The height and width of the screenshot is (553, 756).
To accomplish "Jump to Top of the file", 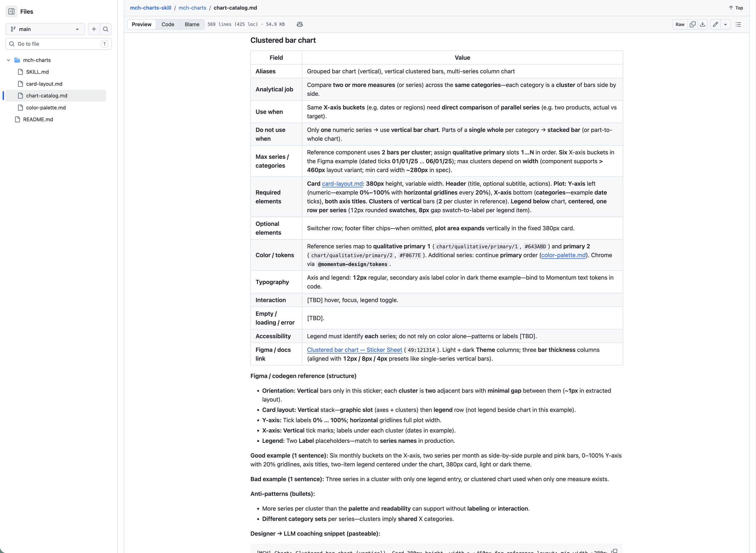I will click(736, 8).
